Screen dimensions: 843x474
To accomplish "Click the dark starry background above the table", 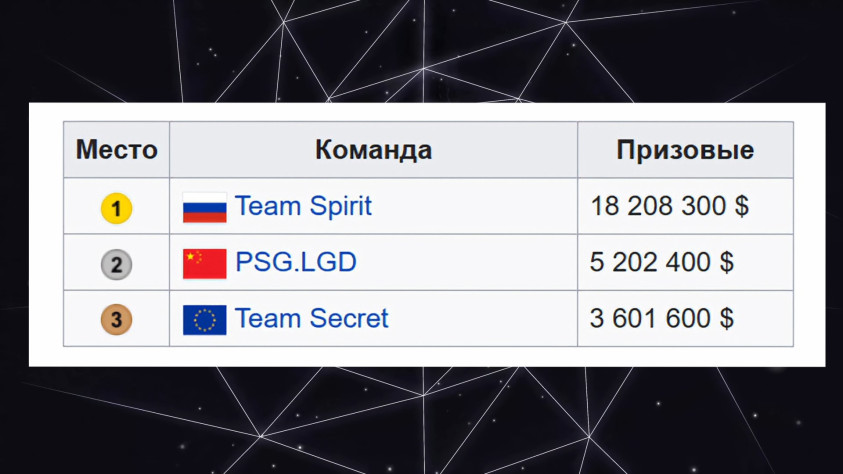I will pyautogui.click(x=420, y=50).
